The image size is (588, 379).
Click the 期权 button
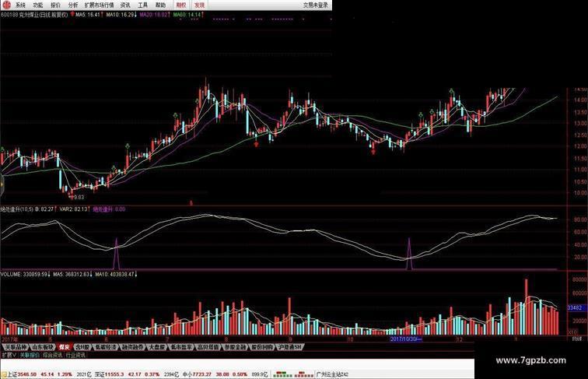point(181,5)
